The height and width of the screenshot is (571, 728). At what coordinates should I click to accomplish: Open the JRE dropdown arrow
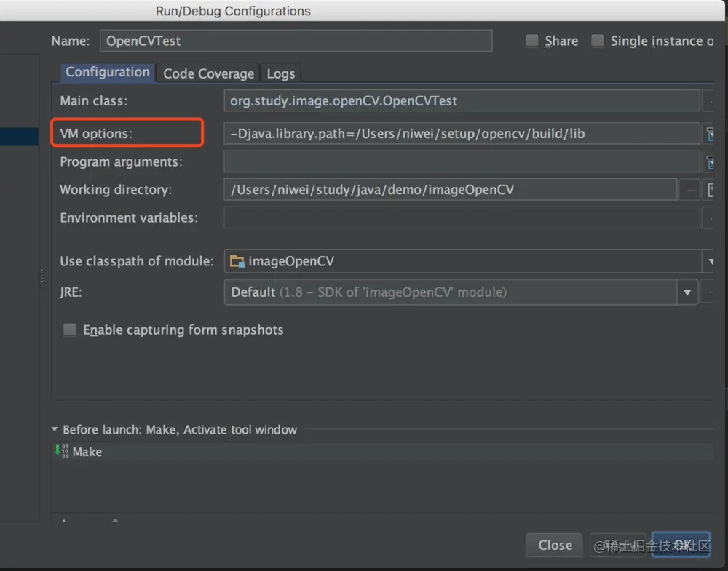(x=687, y=292)
